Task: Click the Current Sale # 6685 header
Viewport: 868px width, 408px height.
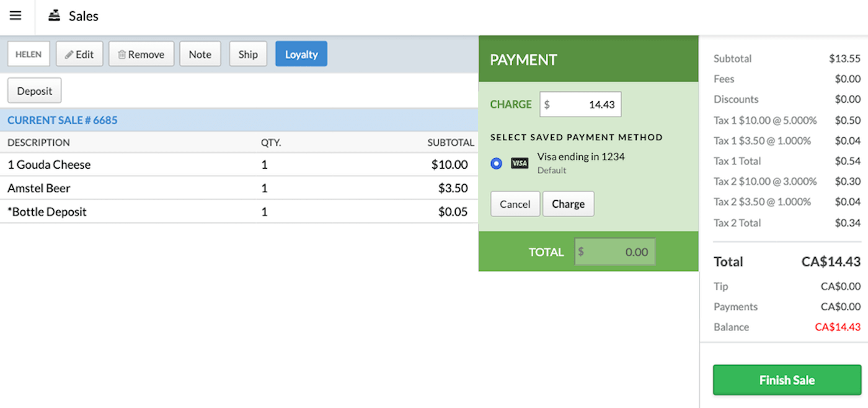Action: click(63, 120)
